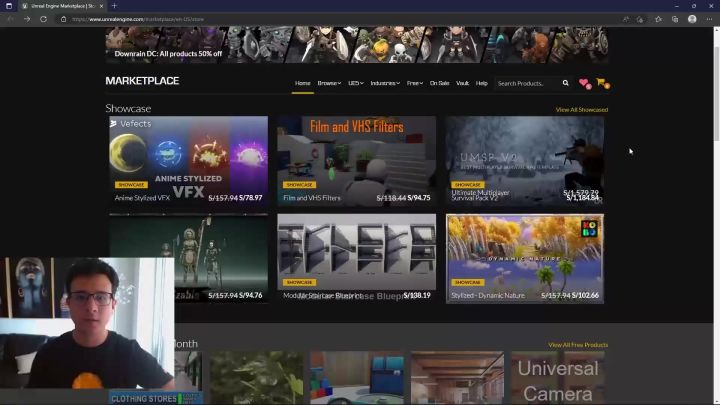Expand the Free dropdown menu
The width and height of the screenshot is (720, 405).
tap(415, 83)
